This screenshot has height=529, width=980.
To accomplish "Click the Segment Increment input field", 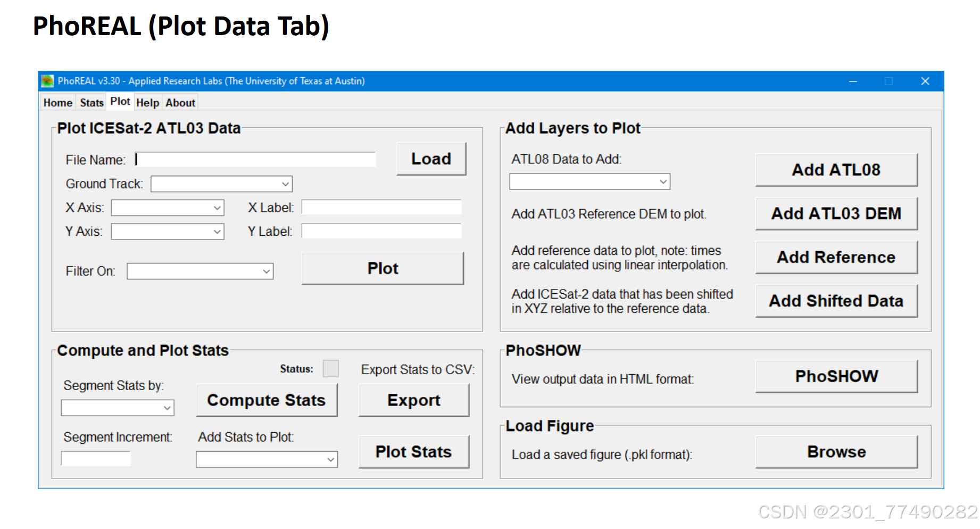I will (x=96, y=458).
